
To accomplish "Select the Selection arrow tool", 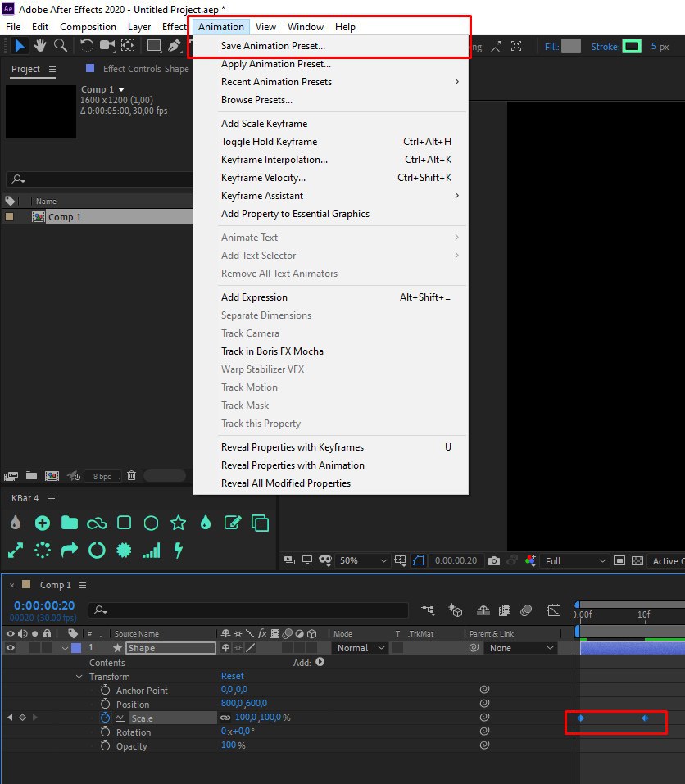I will pos(20,46).
